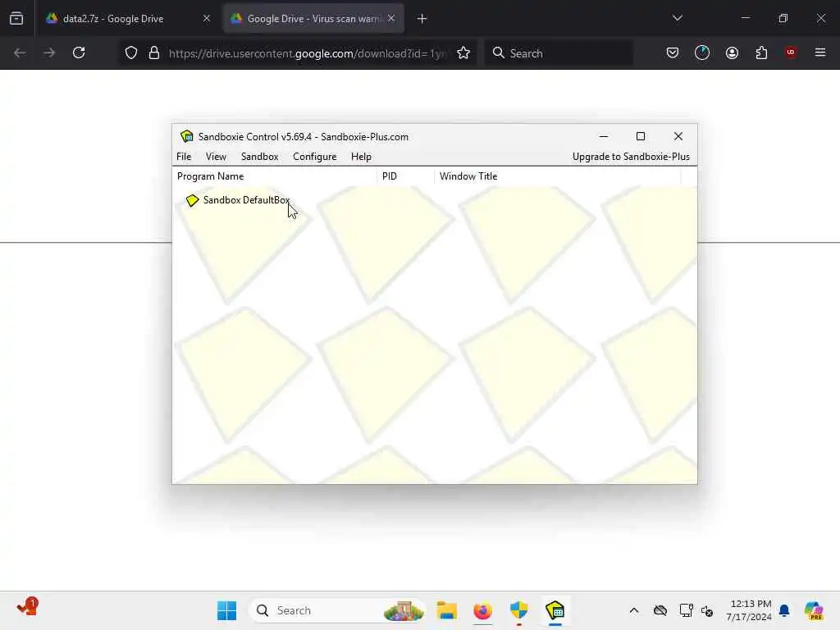Open the Copilot preview icon
Viewport: 840px width, 630px height.
pyautogui.click(x=814, y=610)
